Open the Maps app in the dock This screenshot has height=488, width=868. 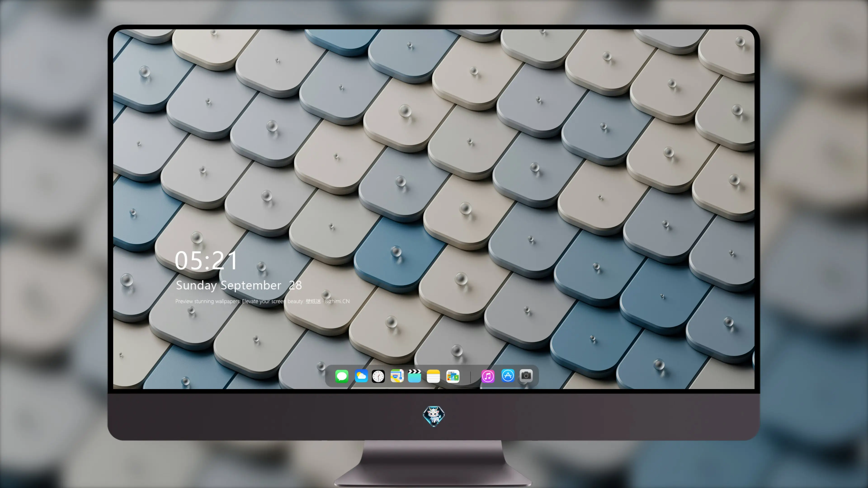[x=397, y=376]
